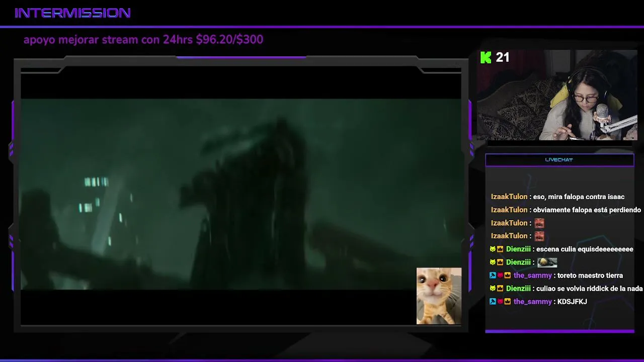The image size is (644, 362).
Task: Click the viewer count "21"
Action: point(503,57)
